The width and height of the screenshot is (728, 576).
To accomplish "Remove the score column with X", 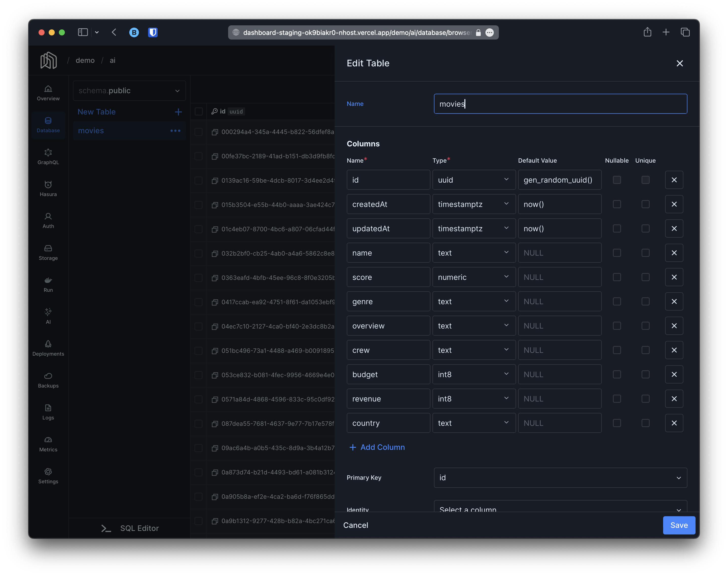I will click(x=674, y=277).
